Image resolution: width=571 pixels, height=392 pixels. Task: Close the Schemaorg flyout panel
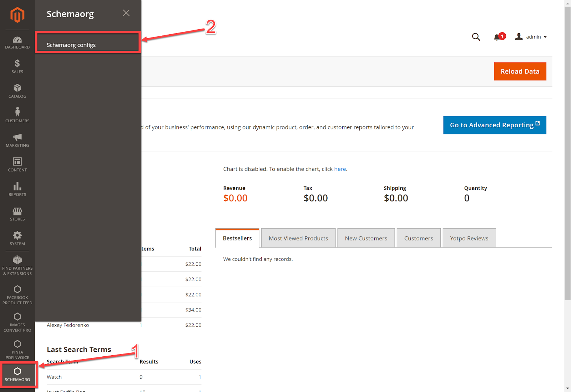126,13
